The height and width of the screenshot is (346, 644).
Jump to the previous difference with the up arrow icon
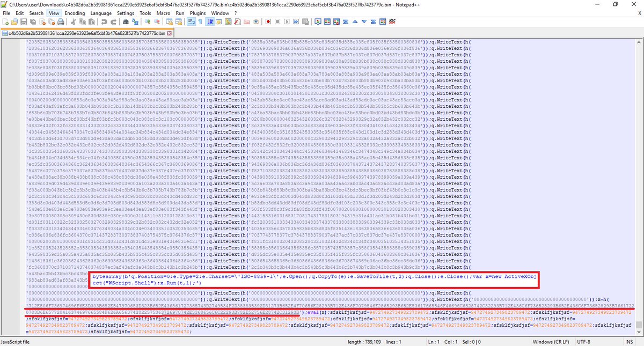click(x=355, y=21)
